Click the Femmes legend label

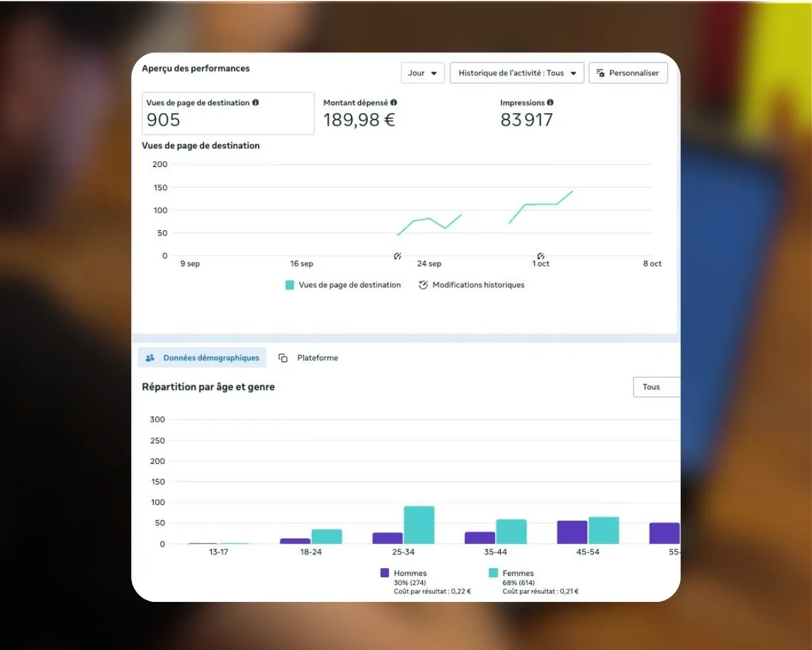518,573
